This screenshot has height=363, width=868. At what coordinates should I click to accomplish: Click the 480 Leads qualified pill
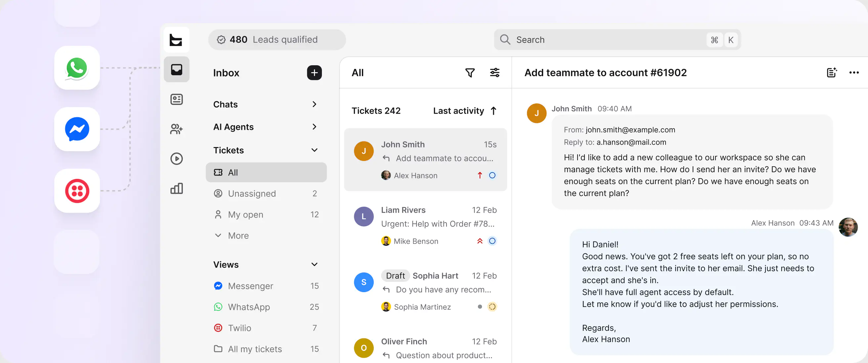(x=277, y=40)
